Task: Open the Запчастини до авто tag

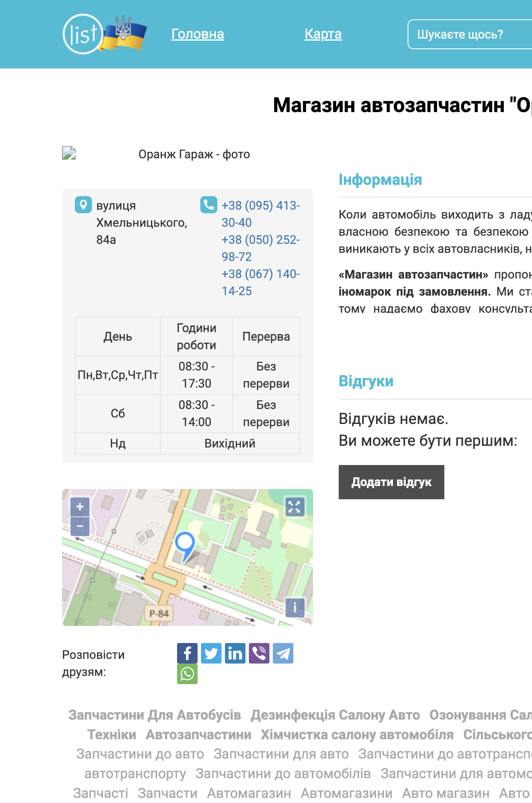Action: [x=140, y=754]
